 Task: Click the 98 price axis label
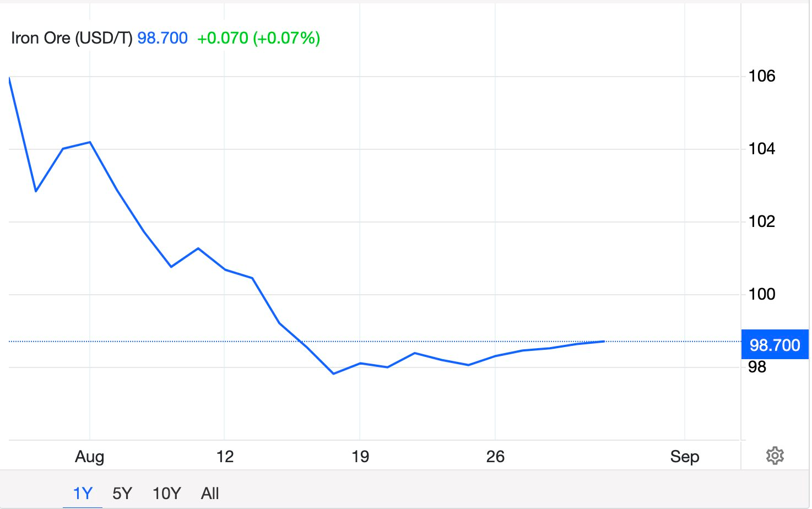tap(757, 367)
